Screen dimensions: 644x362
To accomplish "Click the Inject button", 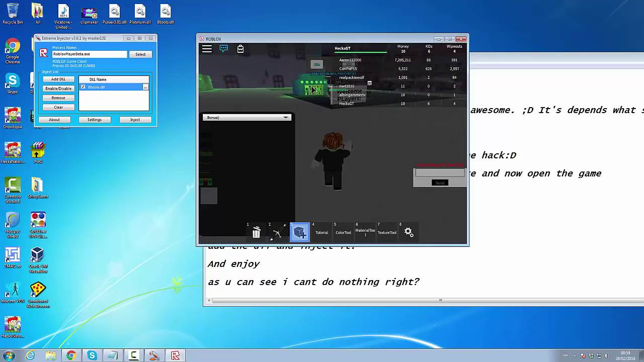I will click(135, 120).
